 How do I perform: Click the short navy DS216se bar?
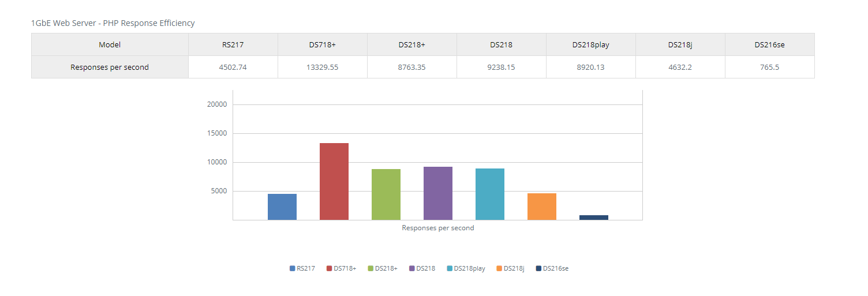(x=594, y=218)
